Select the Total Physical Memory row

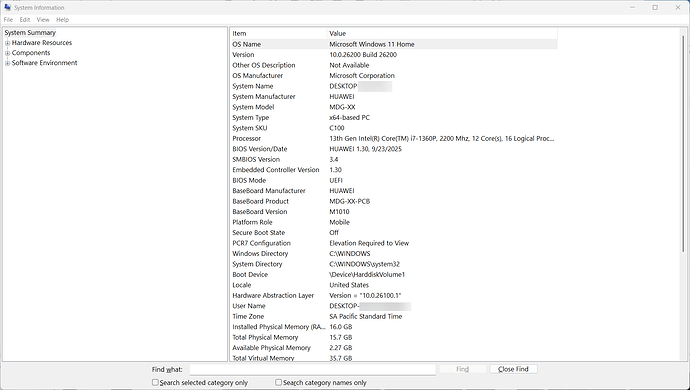[x=394, y=338]
